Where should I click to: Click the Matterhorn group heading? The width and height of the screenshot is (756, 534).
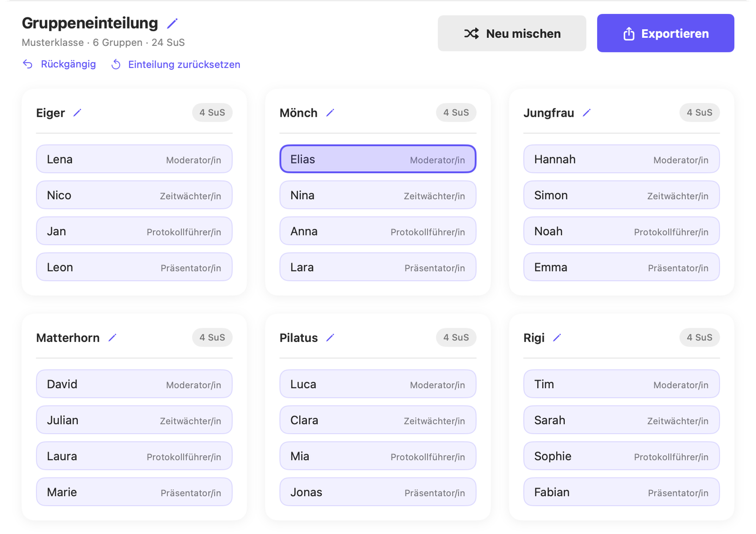[68, 338]
